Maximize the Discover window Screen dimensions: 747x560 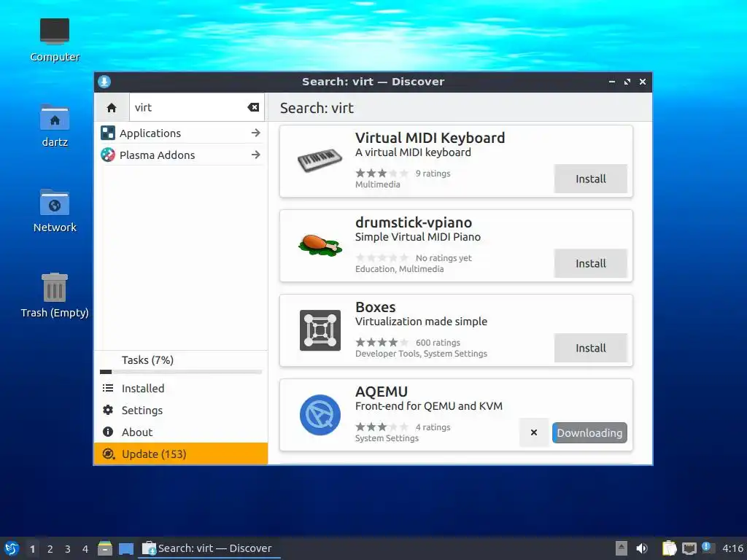coord(627,82)
